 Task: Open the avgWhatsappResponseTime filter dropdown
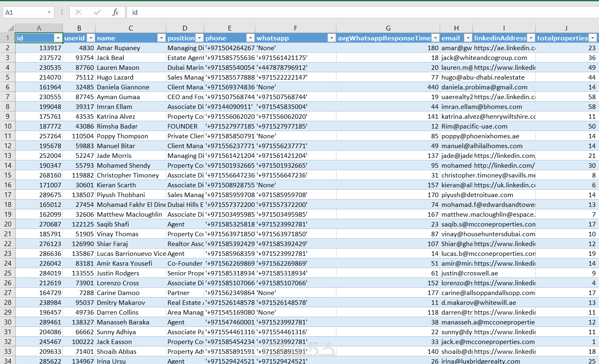(435, 38)
